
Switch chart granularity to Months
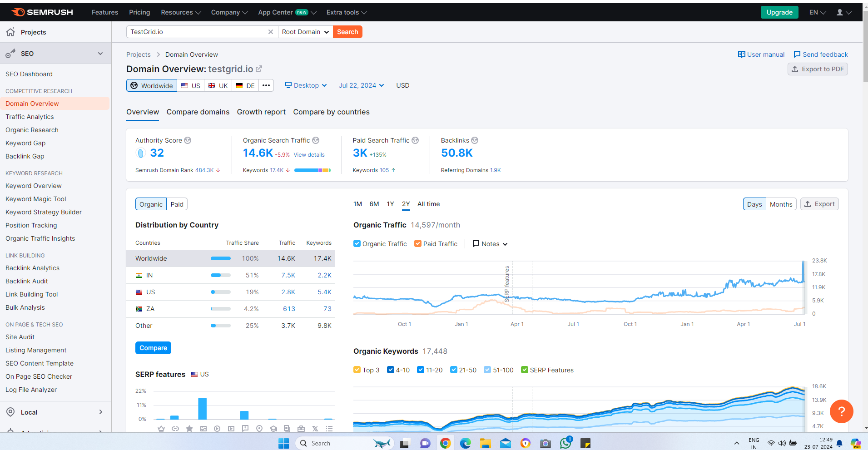click(x=781, y=204)
